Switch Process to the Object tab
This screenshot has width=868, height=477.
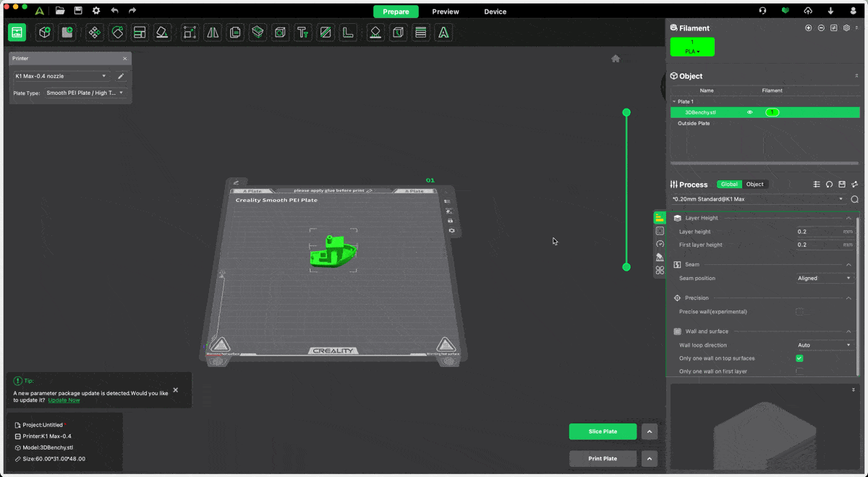click(x=754, y=185)
